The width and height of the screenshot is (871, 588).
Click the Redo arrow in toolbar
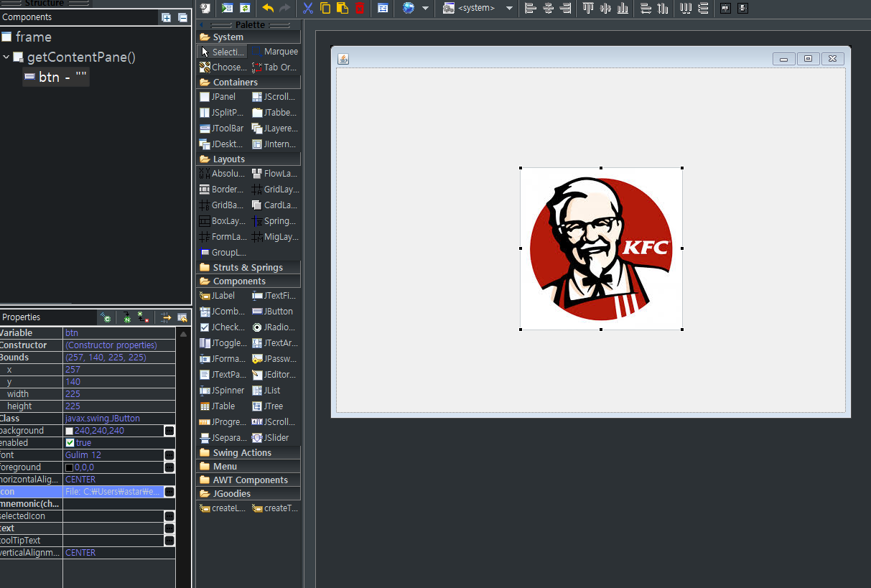285,8
